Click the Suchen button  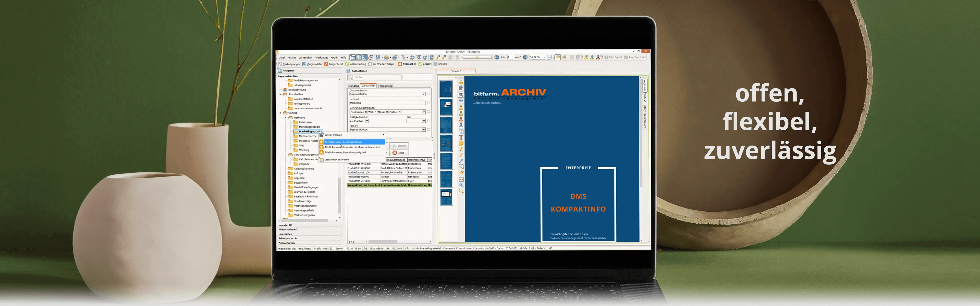click(x=399, y=146)
